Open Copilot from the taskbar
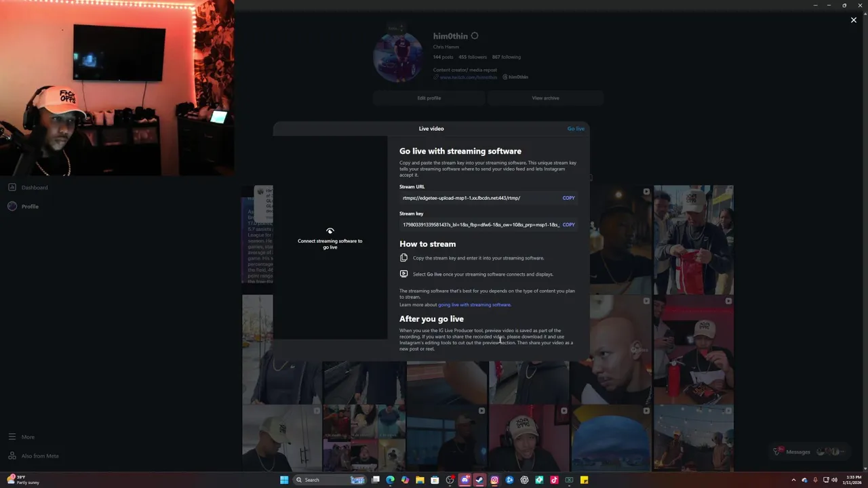This screenshot has height=488, width=868. [405, 480]
